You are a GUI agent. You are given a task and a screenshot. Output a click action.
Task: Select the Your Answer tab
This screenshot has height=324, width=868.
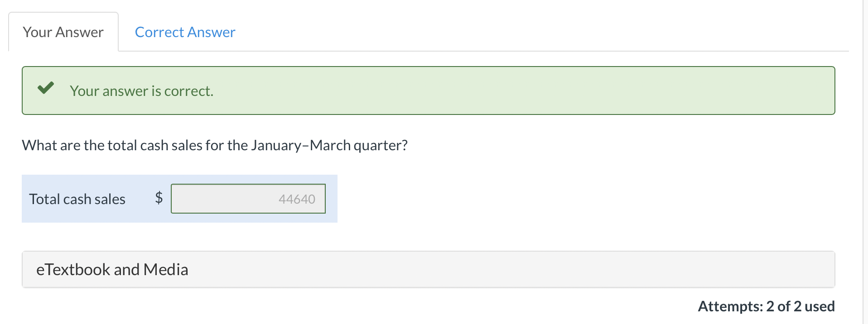pos(63,32)
